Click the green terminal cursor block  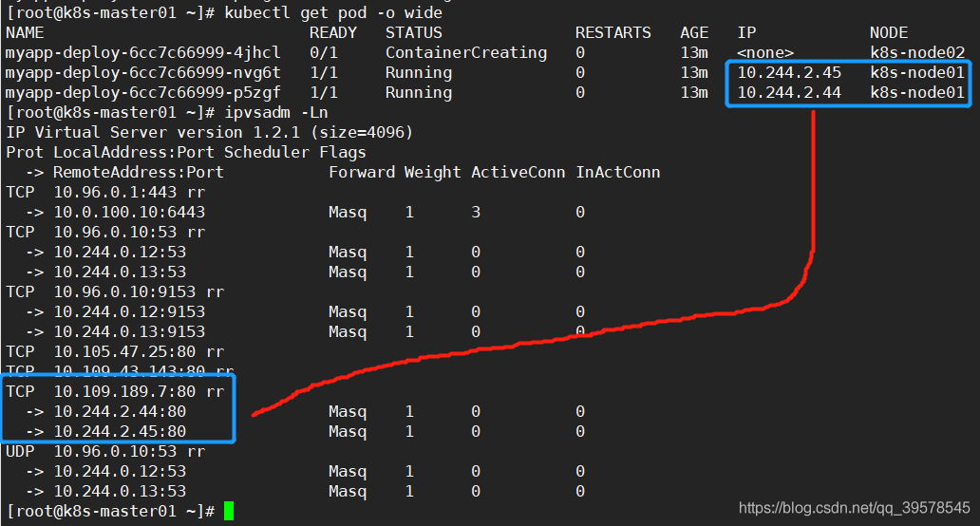tap(229, 511)
